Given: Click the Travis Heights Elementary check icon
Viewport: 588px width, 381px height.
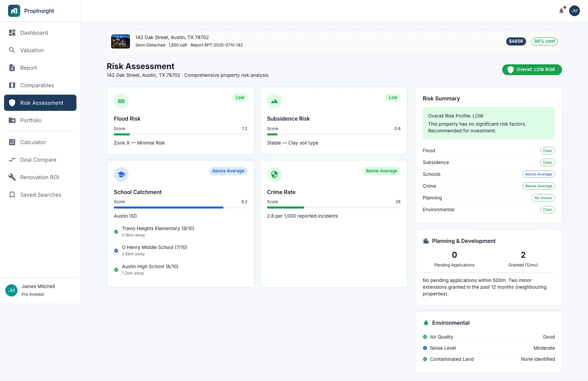Looking at the screenshot, I should click(x=116, y=232).
